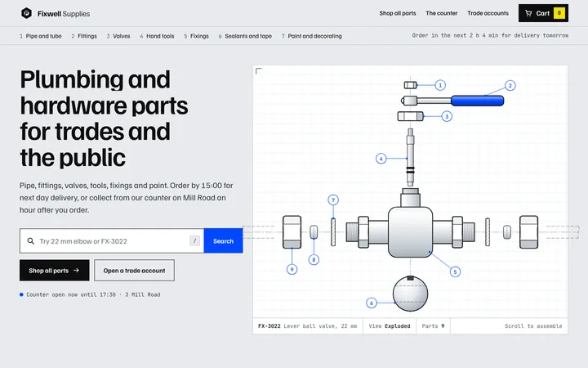Select callout marker 9 in diagram
Viewport: 588px width, 368px height.
click(x=292, y=269)
